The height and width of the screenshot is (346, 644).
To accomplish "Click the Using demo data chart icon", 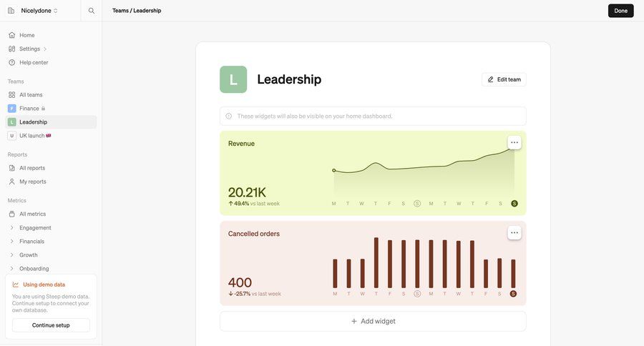I will (16, 285).
